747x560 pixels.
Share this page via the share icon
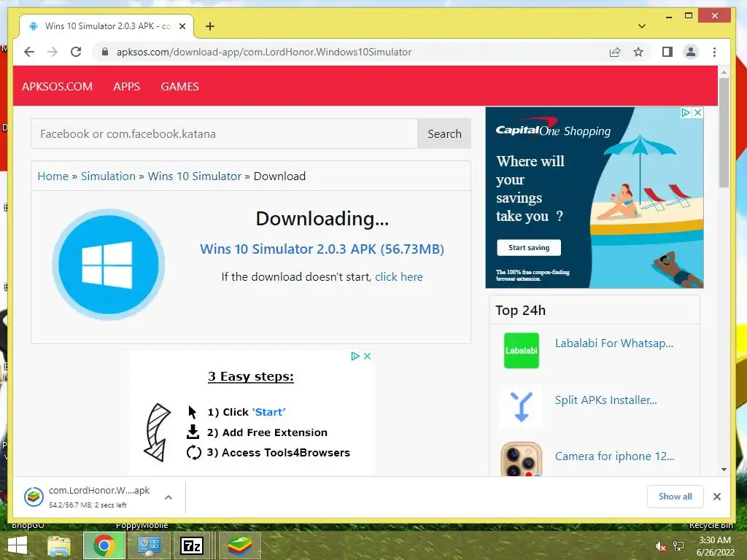615,52
